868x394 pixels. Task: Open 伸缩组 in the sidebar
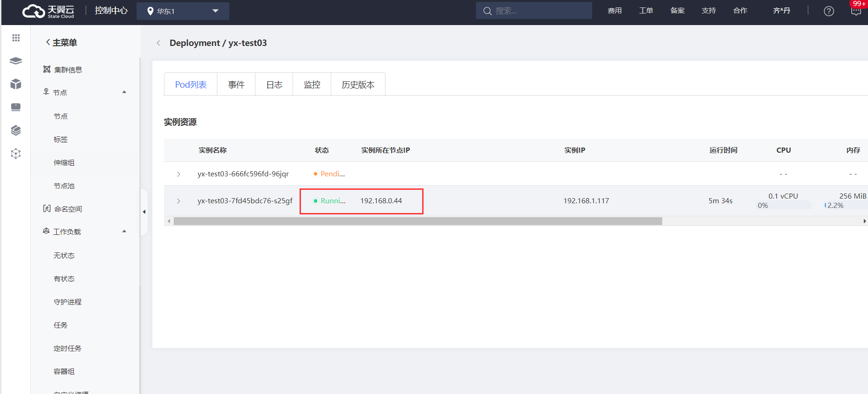pyautogui.click(x=64, y=162)
